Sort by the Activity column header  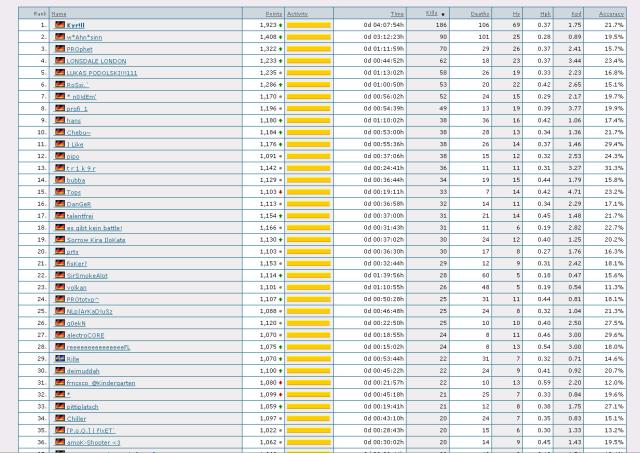[297, 13]
